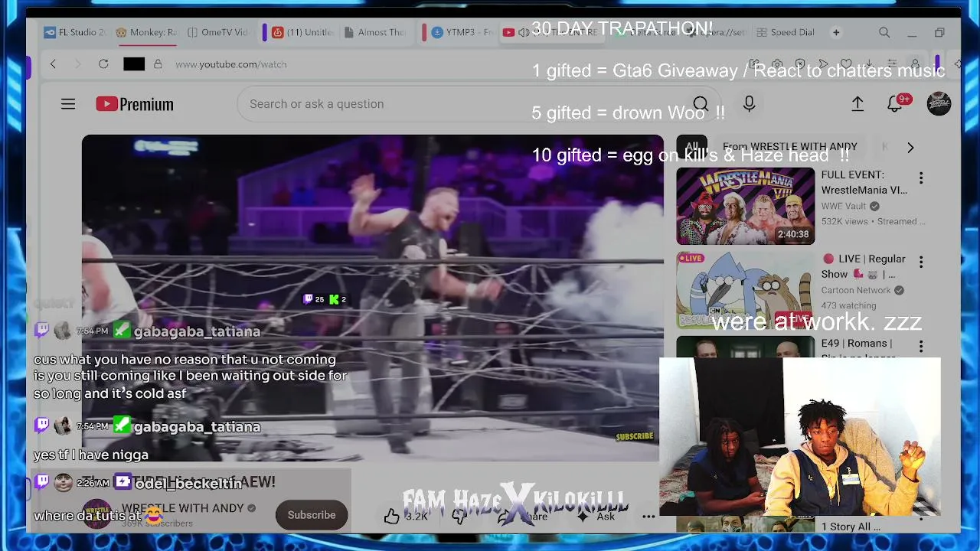Screen dimensions: 980x551
Task: Switch to the Speed Dial tab
Action: coord(786,33)
